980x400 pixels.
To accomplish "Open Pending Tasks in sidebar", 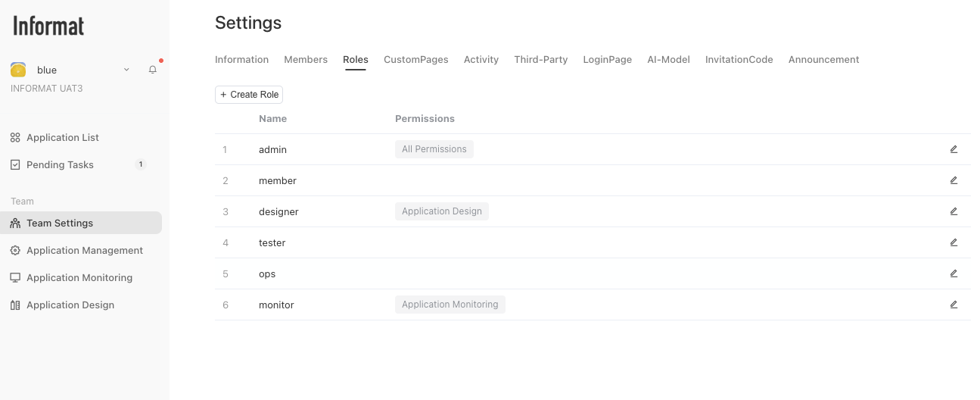I will pos(60,165).
